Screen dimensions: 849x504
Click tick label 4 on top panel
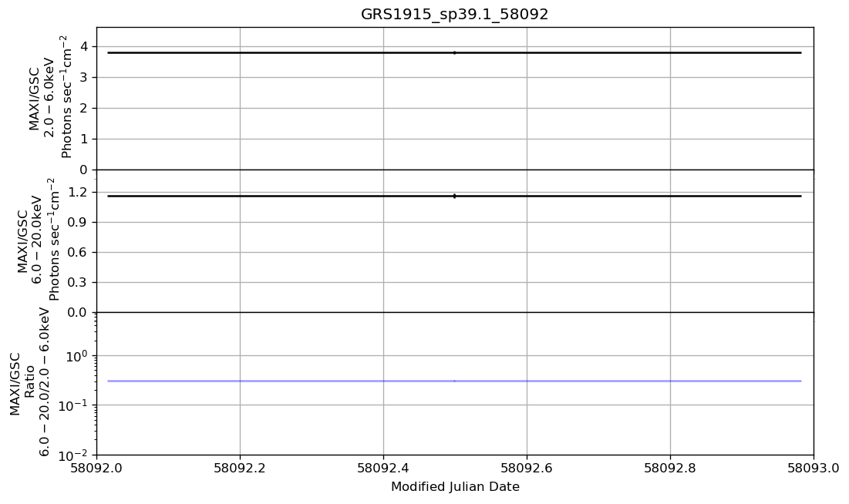(x=83, y=46)
